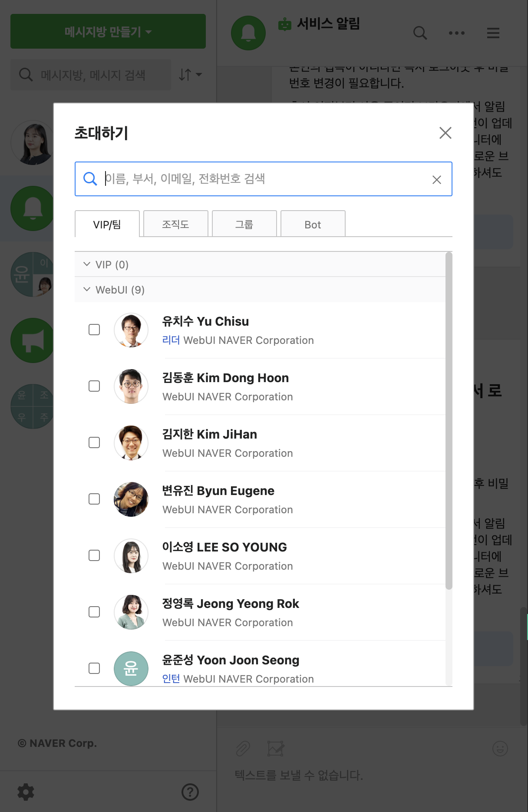Viewport: 528px width, 812px height.
Task: Open the 그룹 tab
Action: tap(244, 224)
